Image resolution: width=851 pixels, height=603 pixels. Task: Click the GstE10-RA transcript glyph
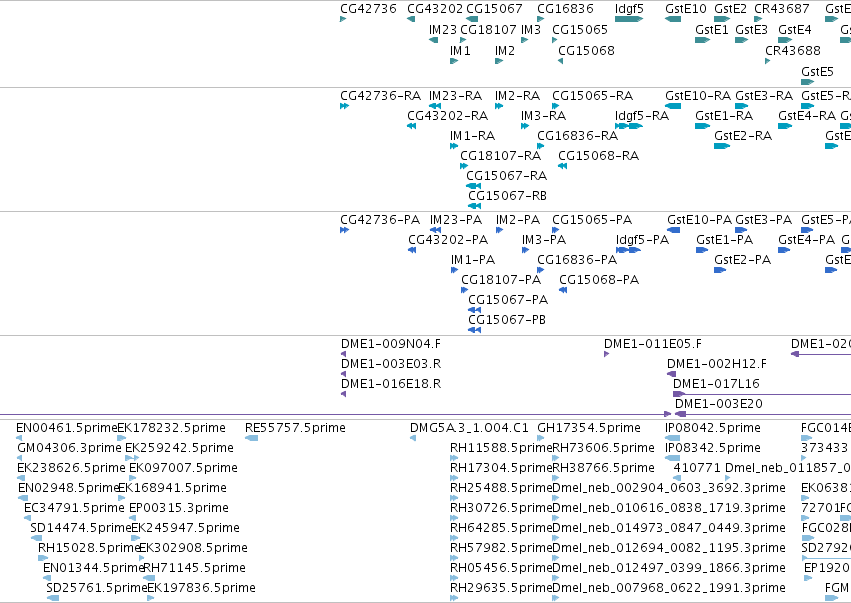(673, 106)
